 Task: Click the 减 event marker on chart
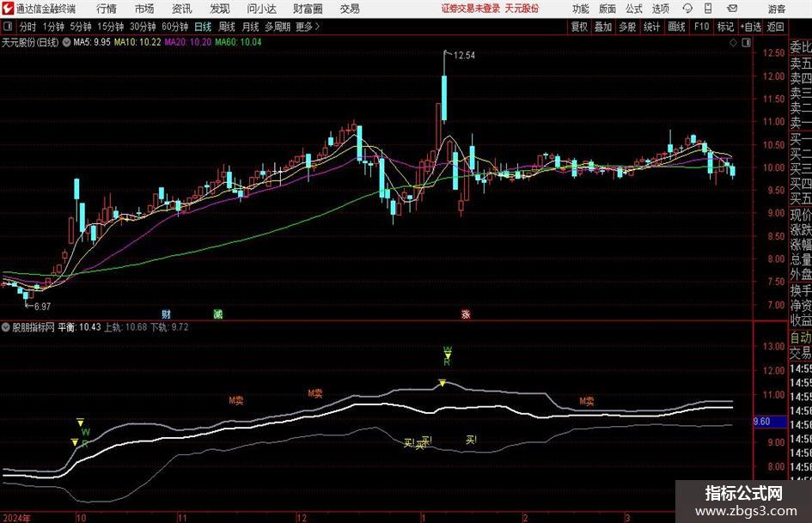tap(218, 313)
